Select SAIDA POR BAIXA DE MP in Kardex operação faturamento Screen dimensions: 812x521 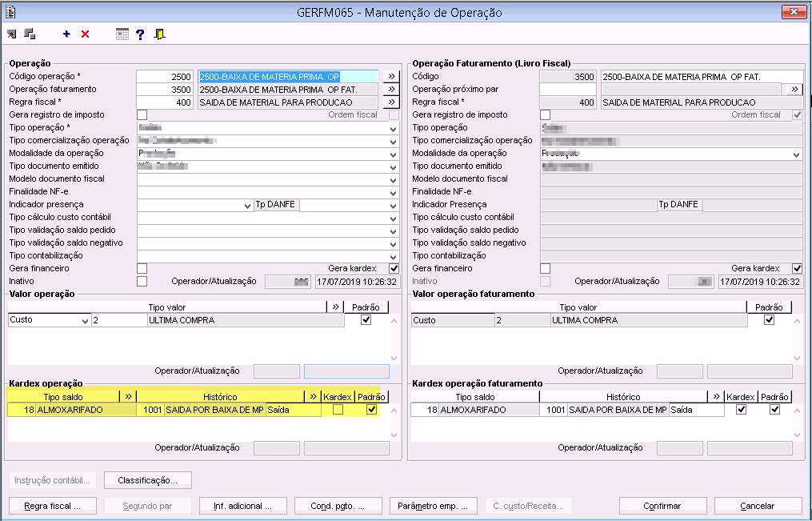click(x=618, y=410)
